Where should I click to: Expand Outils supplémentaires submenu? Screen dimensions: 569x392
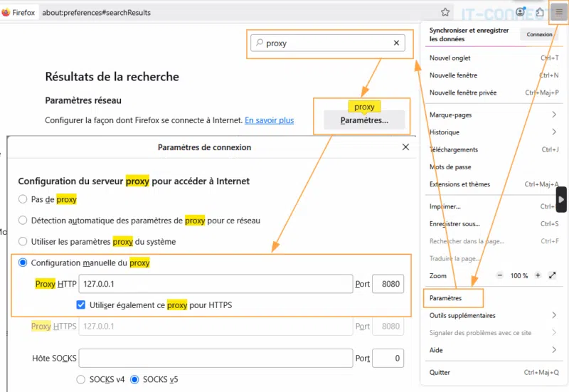494,315
